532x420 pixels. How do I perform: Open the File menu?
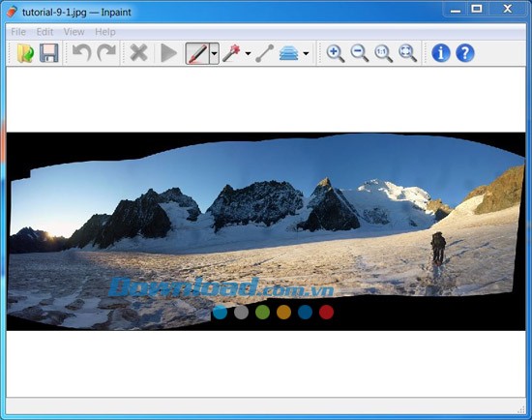pyautogui.click(x=18, y=32)
